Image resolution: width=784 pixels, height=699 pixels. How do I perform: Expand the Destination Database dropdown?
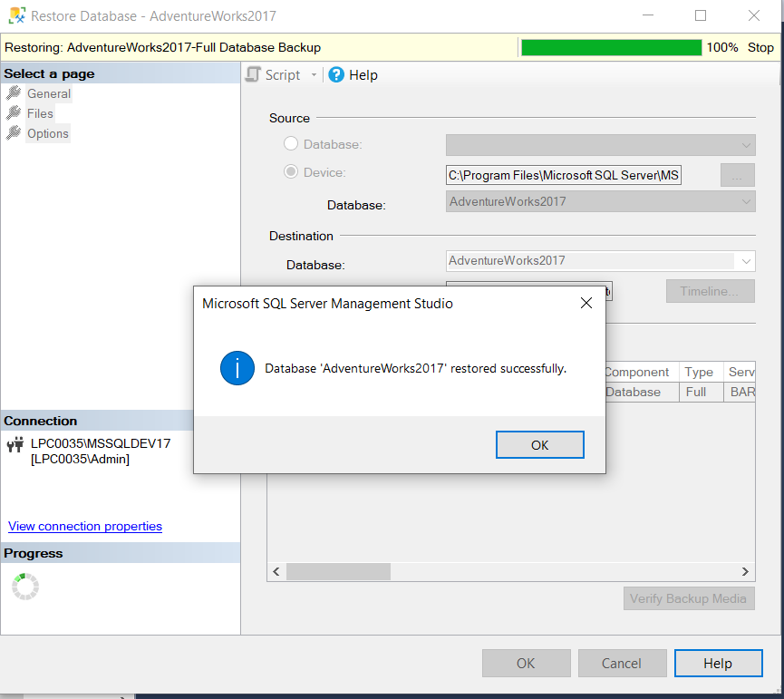tap(746, 261)
